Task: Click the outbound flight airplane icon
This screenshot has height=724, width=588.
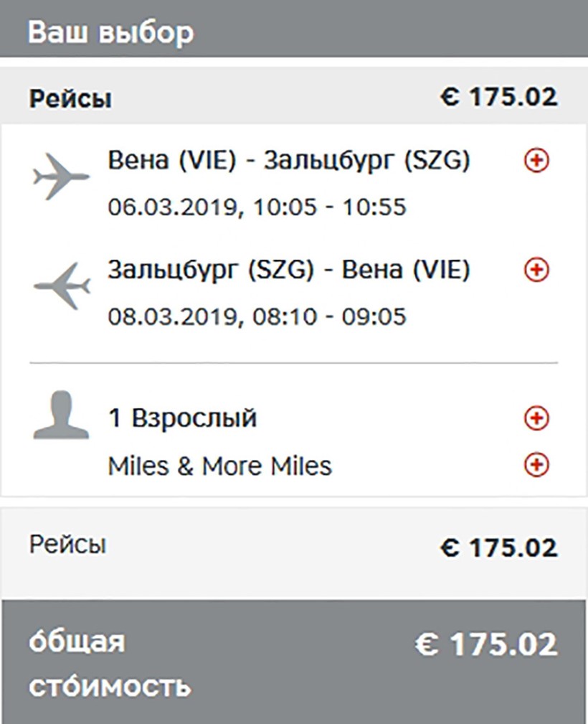Action: point(62,176)
